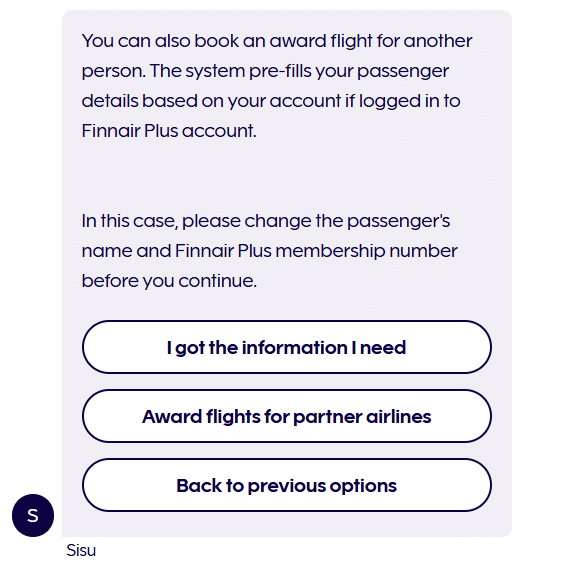Go back to previous options
The image size is (580, 578).
pos(287,485)
